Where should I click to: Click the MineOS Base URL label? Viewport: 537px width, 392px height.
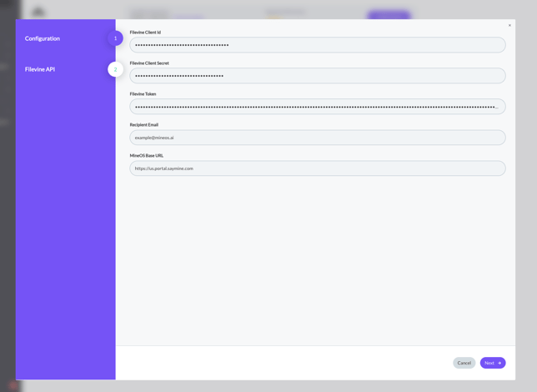tap(147, 156)
